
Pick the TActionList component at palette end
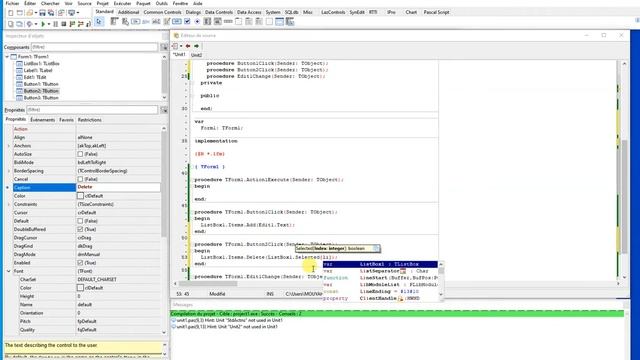(290, 21)
